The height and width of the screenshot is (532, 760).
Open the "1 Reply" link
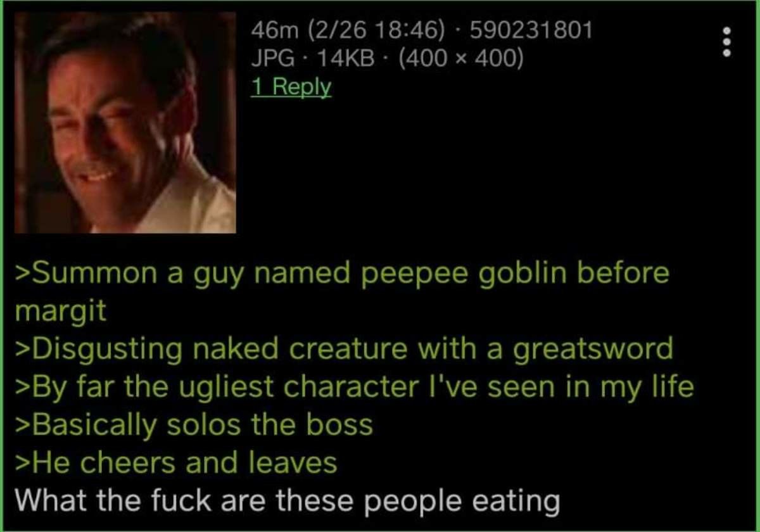291,87
